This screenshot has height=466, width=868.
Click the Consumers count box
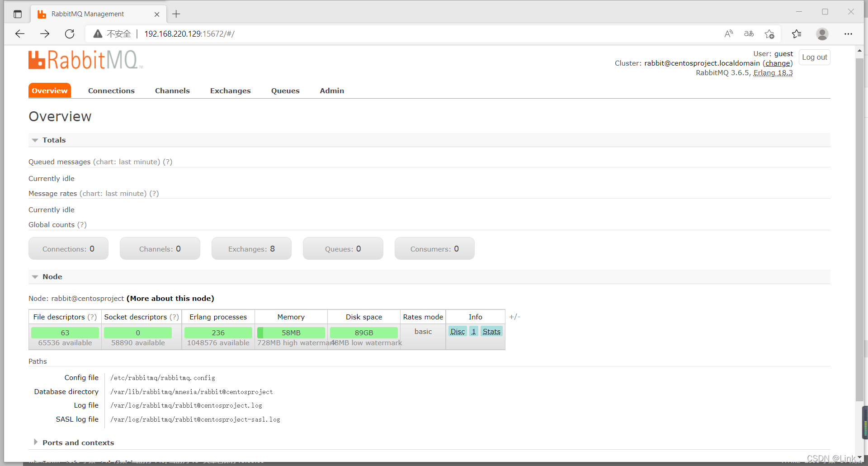coord(434,249)
